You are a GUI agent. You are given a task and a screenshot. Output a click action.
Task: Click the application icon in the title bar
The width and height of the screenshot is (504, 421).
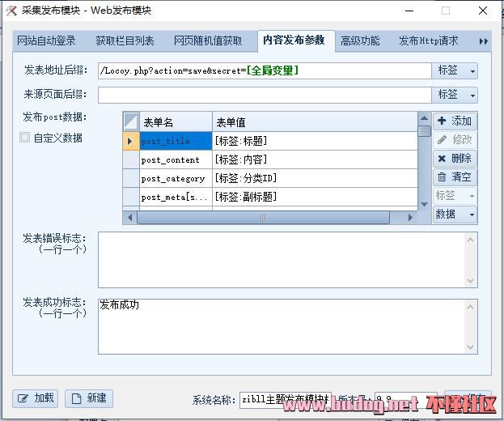click(11, 11)
